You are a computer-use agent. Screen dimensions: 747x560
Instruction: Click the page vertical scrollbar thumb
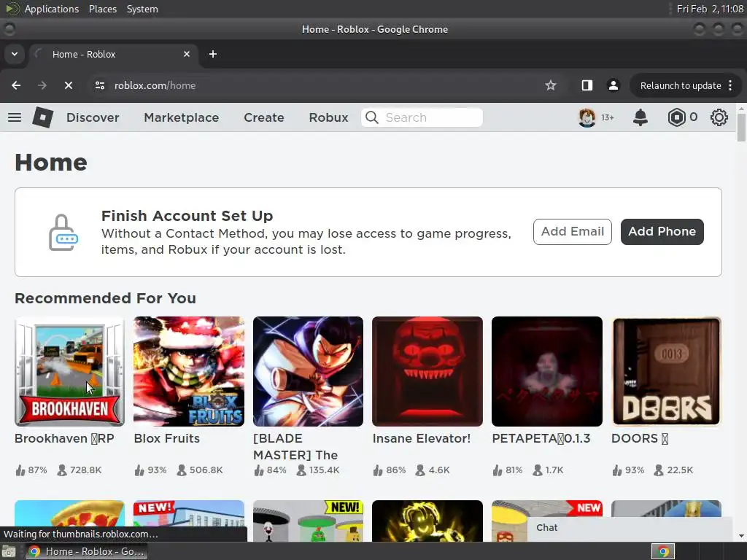741,128
